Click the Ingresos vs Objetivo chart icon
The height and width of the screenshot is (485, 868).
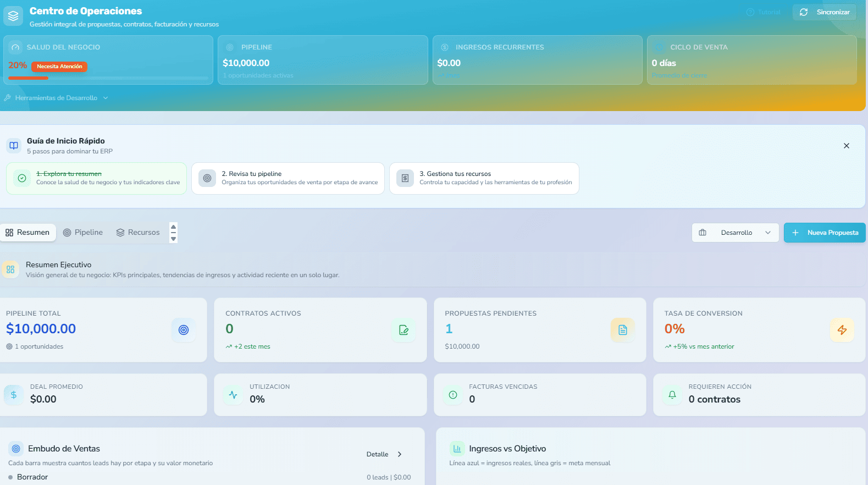(x=457, y=449)
